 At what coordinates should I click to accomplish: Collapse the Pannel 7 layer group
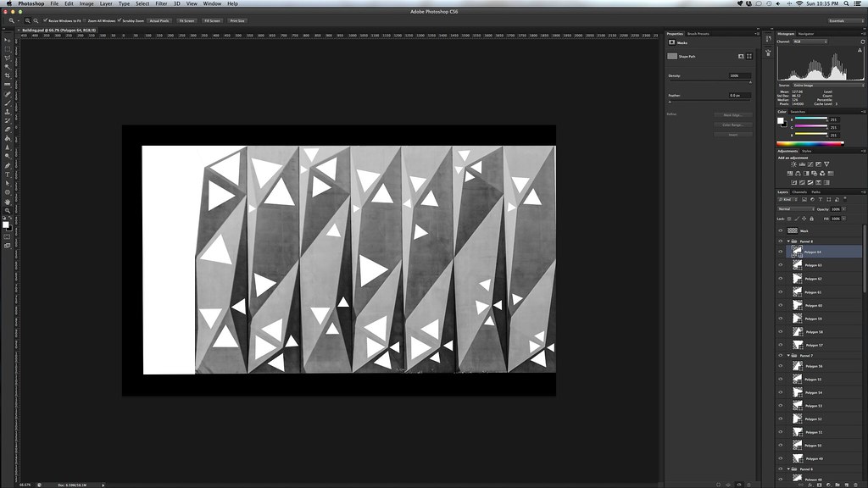tap(788, 356)
